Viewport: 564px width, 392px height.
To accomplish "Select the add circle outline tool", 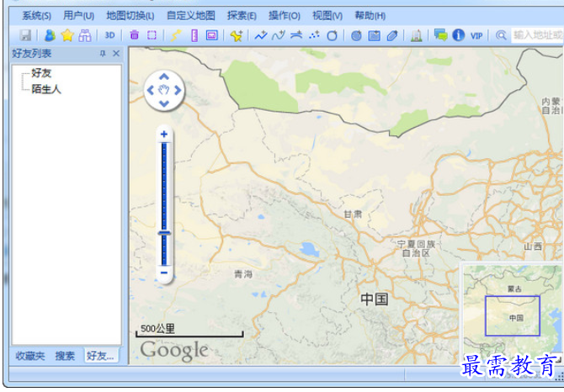I will (332, 35).
